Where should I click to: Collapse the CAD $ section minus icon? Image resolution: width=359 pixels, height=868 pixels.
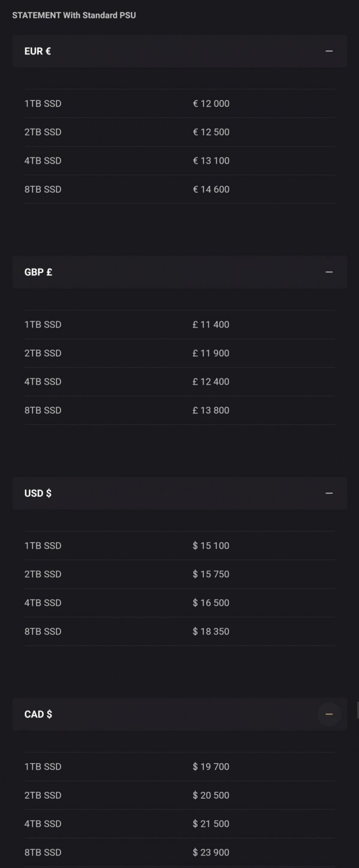coord(329,714)
